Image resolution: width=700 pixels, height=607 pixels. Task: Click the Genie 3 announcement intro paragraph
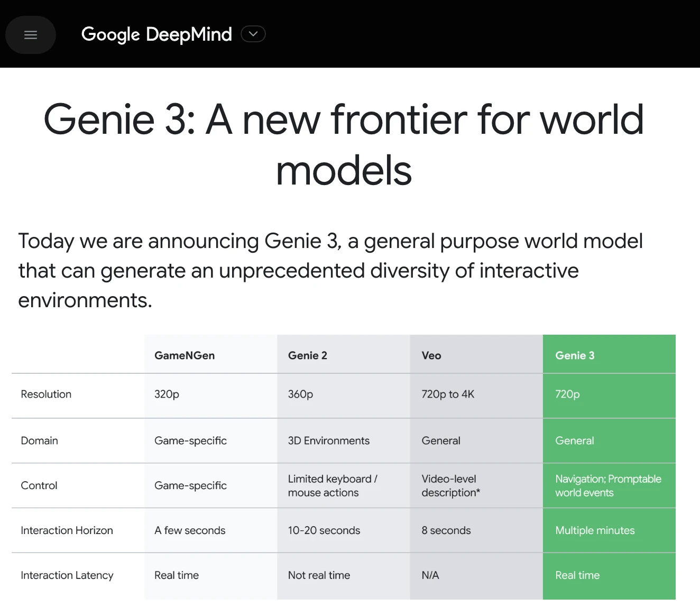(330, 270)
